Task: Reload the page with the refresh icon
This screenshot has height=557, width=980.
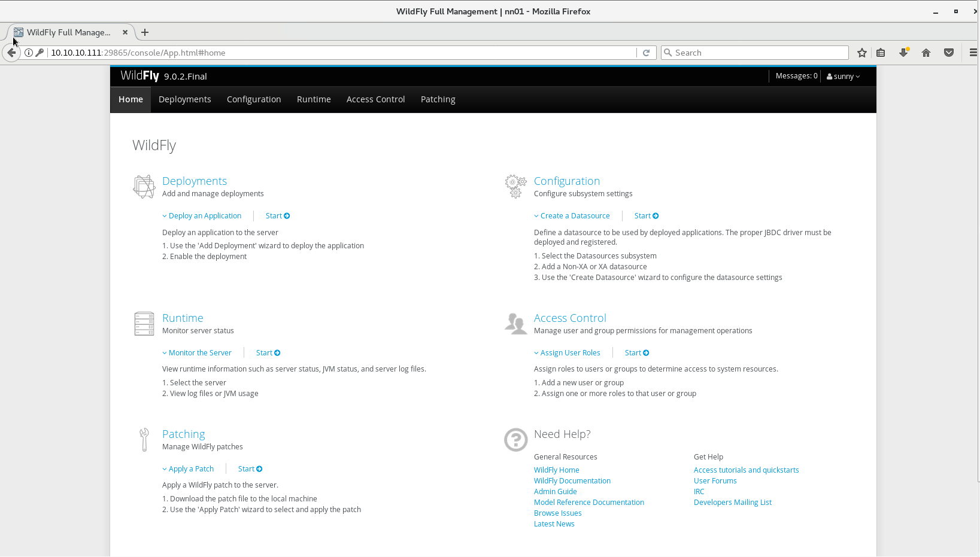Action: [x=647, y=53]
